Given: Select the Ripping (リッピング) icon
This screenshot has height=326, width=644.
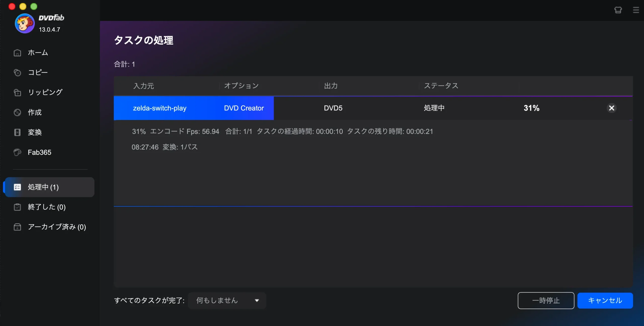Looking at the screenshot, I should [17, 92].
